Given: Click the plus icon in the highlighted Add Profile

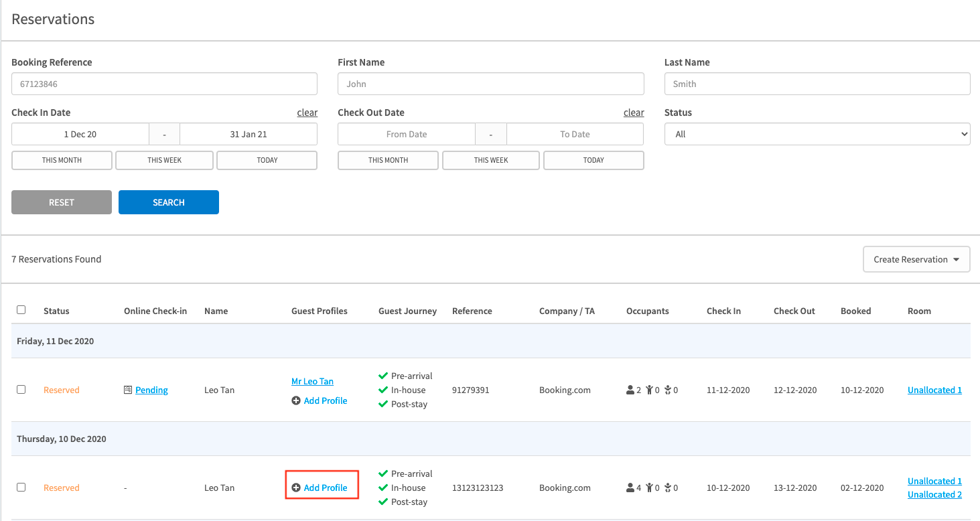Looking at the screenshot, I should [x=296, y=488].
